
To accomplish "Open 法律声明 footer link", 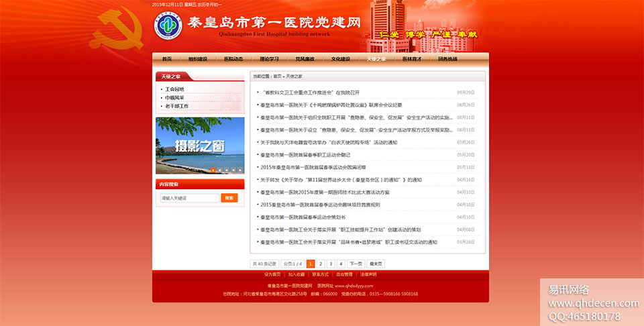I will (x=368, y=274).
